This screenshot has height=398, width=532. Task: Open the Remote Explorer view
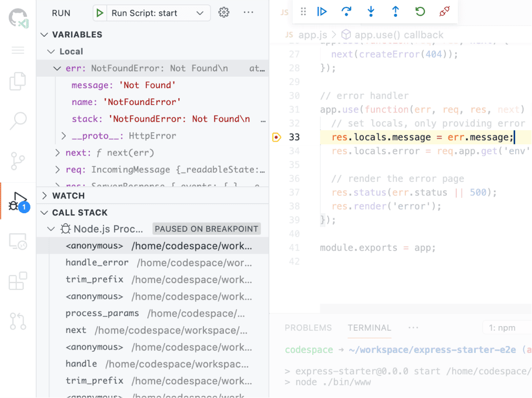click(x=18, y=242)
